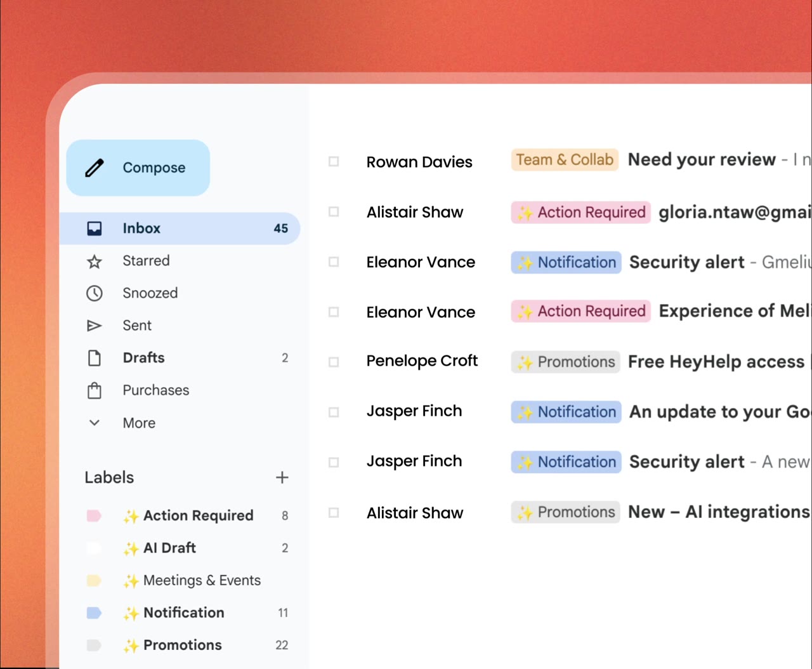Select the Rowan Davies email checkbox

(334, 162)
